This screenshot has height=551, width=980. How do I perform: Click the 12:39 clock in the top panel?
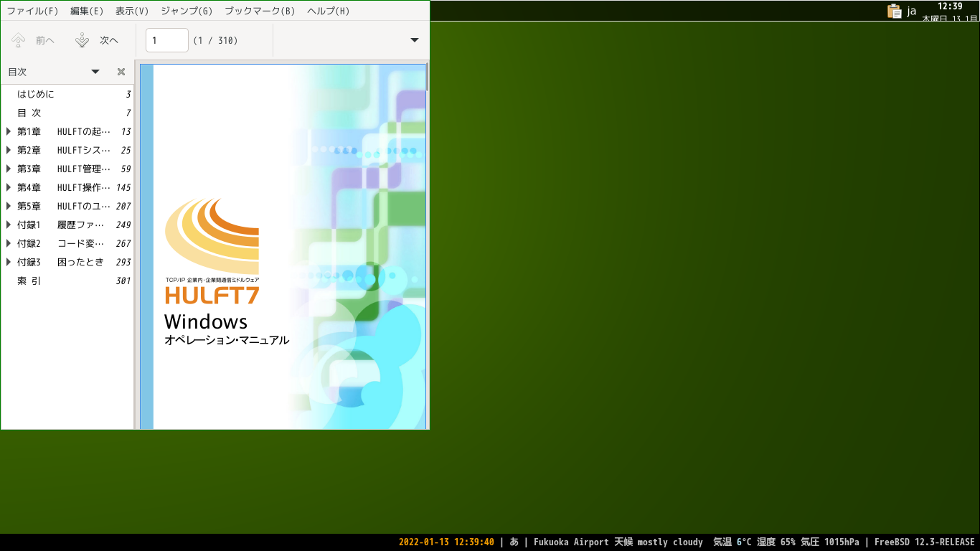pos(950,6)
